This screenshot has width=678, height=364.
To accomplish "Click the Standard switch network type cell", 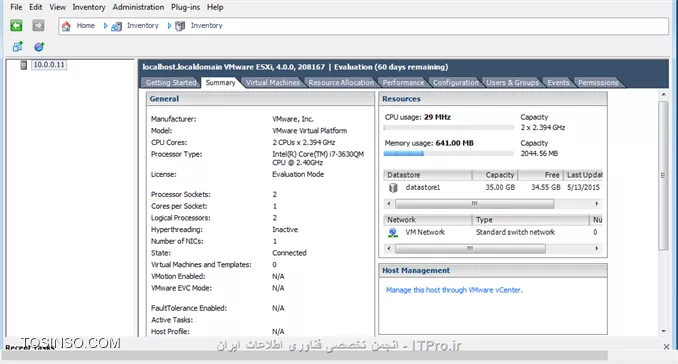I will (515, 233).
